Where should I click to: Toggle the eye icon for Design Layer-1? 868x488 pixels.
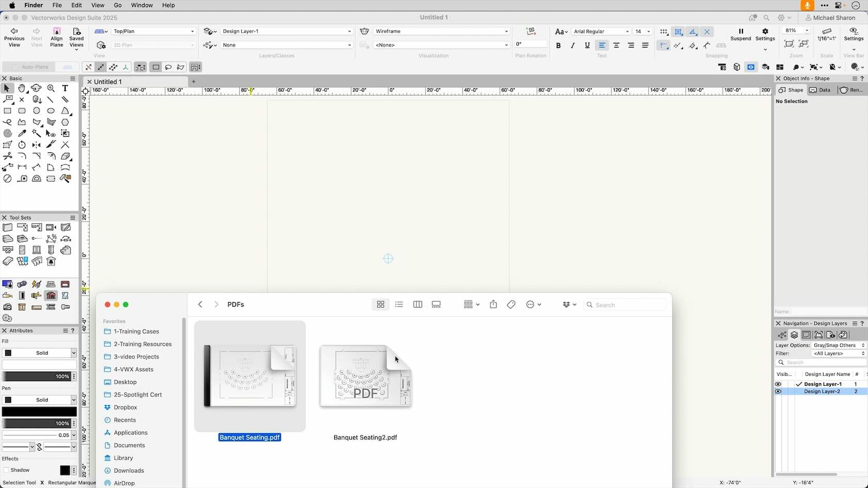pos(778,384)
